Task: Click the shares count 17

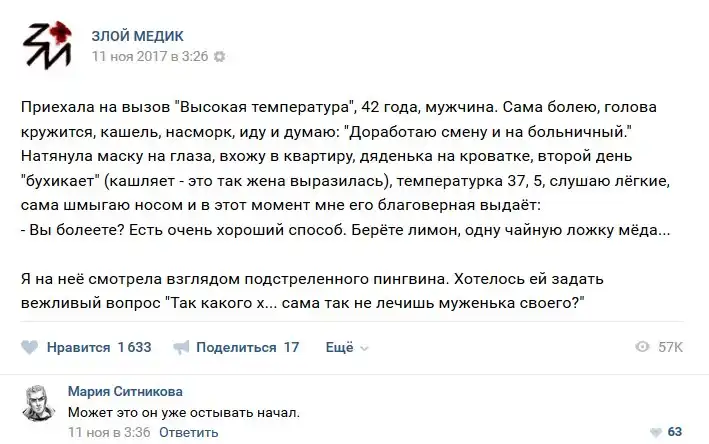Action: pos(291,347)
